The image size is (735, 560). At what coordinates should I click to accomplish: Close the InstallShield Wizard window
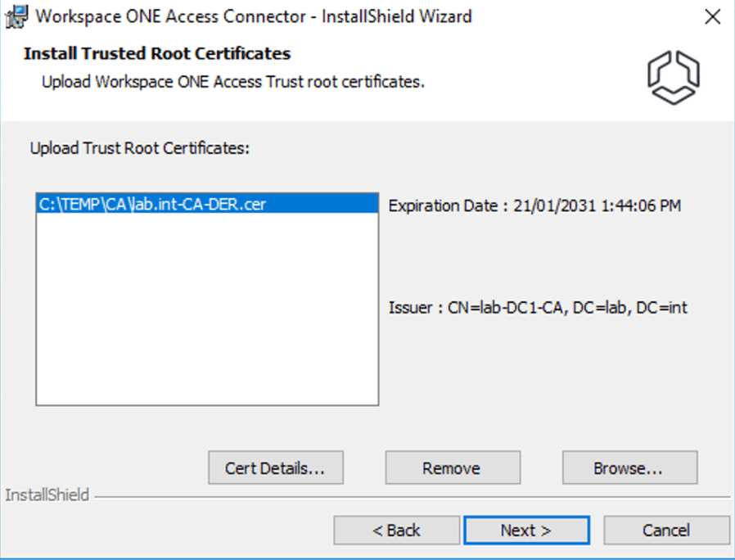(711, 16)
